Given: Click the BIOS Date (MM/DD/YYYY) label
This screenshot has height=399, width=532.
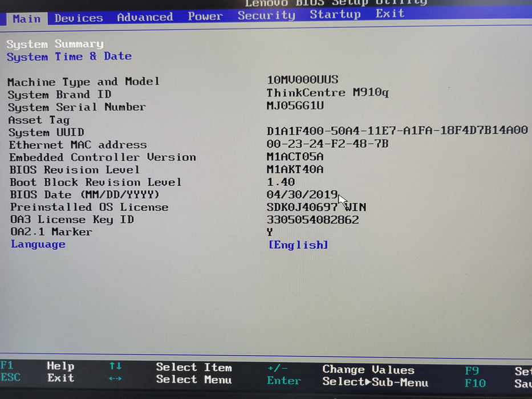Looking at the screenshot, I should (84, 195).
